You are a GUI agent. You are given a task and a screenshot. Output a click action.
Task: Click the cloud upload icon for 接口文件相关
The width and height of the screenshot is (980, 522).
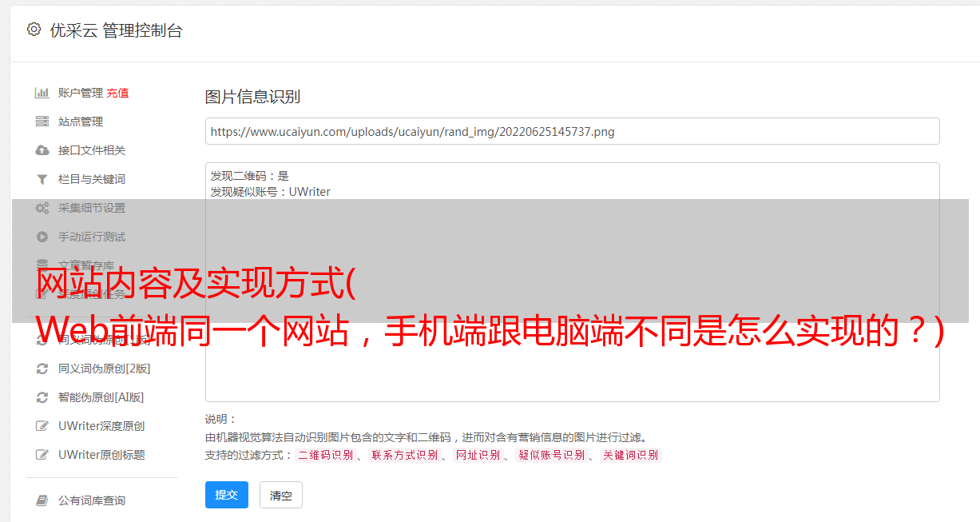click(42, 150)
